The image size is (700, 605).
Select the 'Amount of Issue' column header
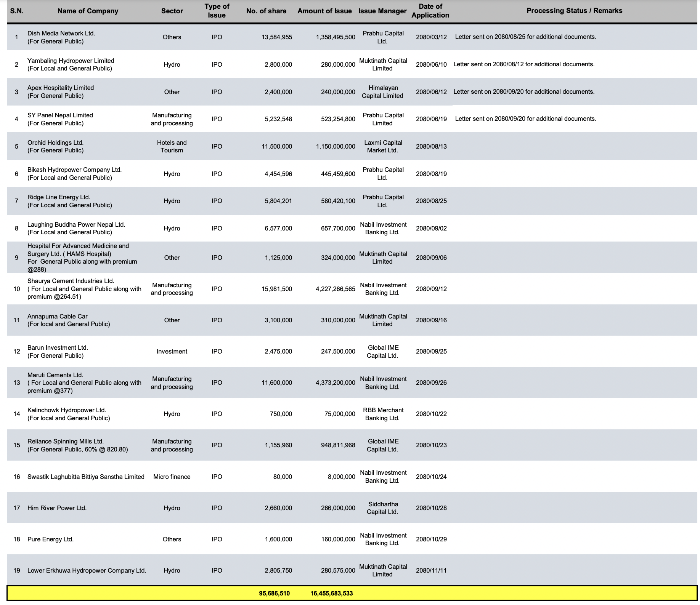click(x=324, y=11)
